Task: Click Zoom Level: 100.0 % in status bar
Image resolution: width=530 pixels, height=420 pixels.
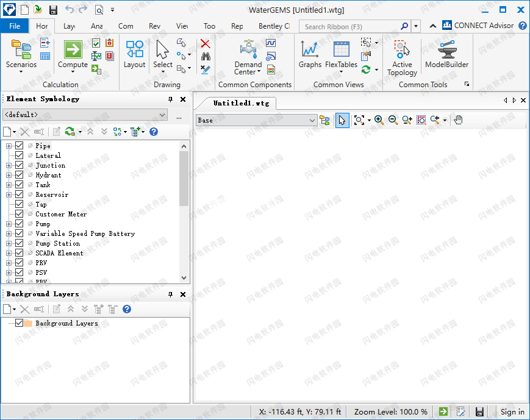Action: (390, 411)
